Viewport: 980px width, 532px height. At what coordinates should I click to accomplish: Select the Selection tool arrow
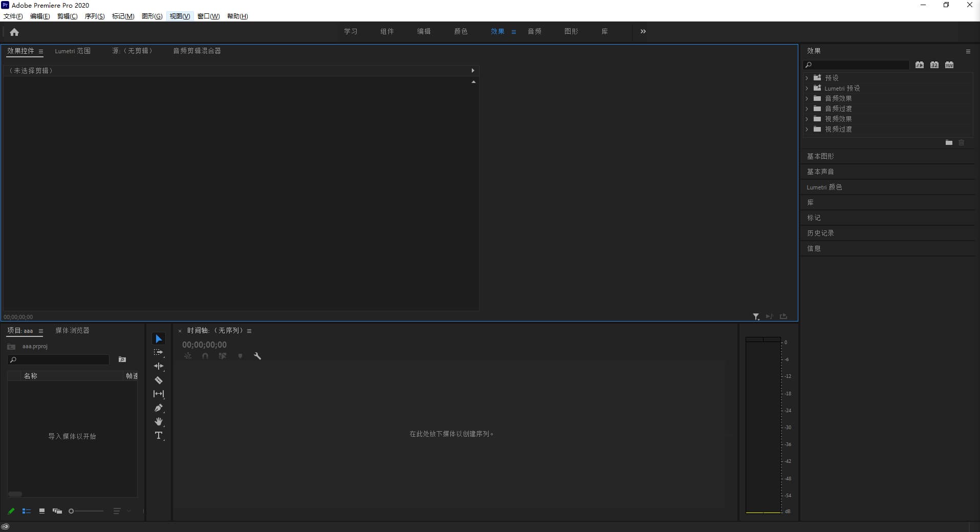point(159,339)
